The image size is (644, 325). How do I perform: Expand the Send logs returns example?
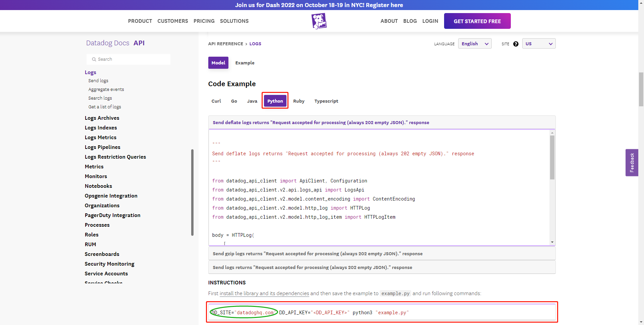312,267
